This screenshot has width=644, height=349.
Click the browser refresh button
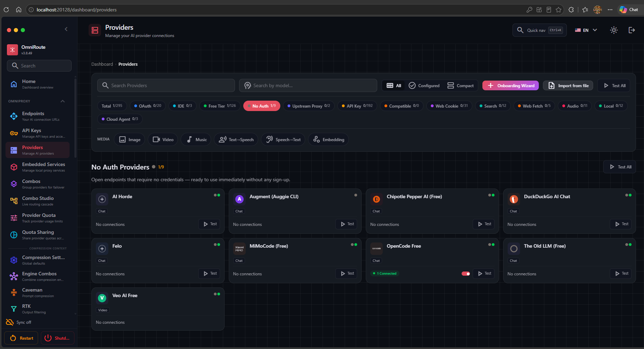pos(6,10)
